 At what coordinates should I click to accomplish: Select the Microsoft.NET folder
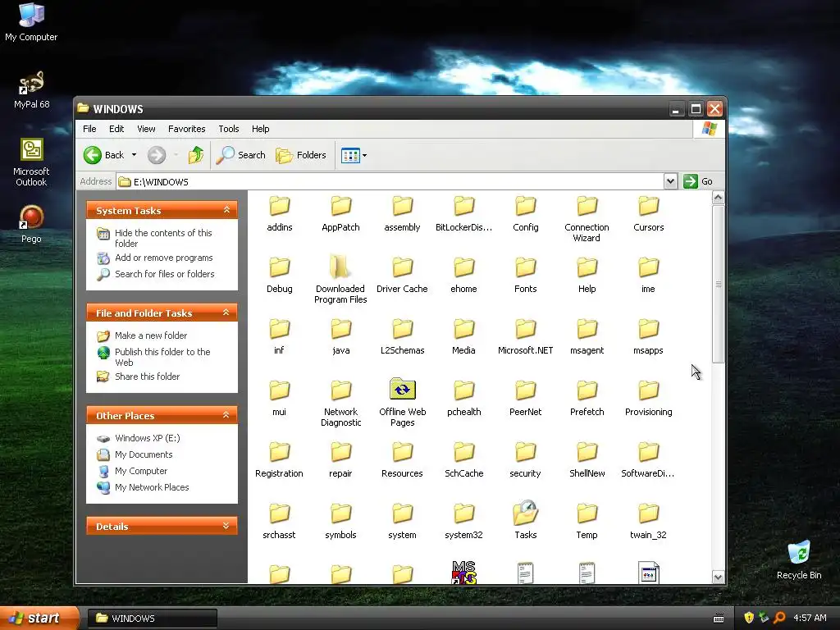[x=526, y=337]
